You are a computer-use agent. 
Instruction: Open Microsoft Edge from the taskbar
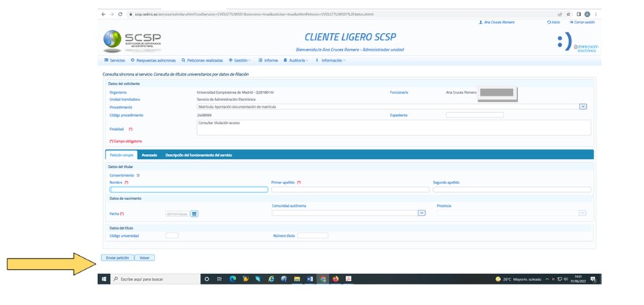point(232,279)
